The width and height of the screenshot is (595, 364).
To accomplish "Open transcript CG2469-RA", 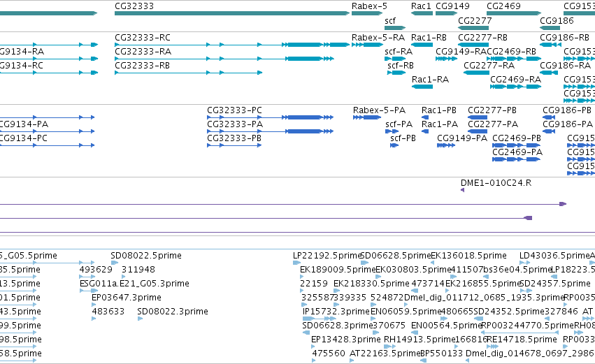I will [x=516, y=79].
